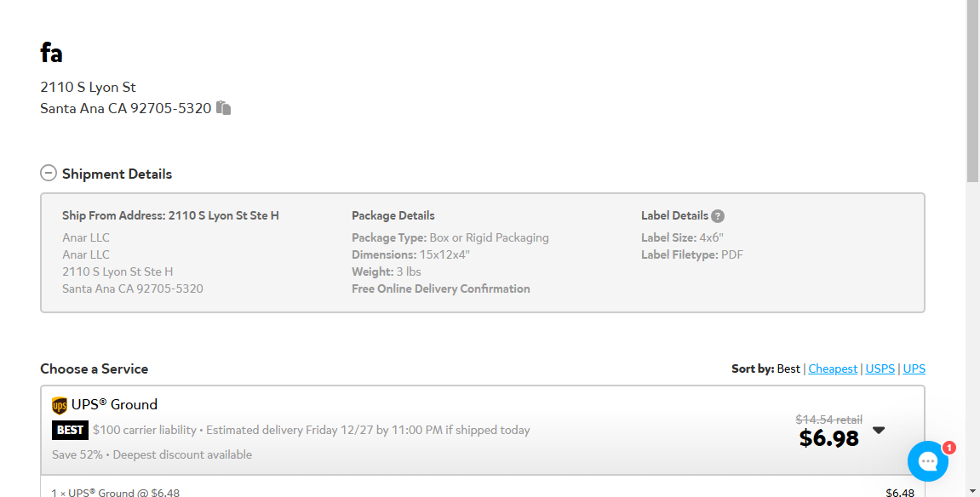Image resolution: width=980 pixels, height=497 pixels.
Task: Click the page vertical scrollbar
Action: (972, 91)
